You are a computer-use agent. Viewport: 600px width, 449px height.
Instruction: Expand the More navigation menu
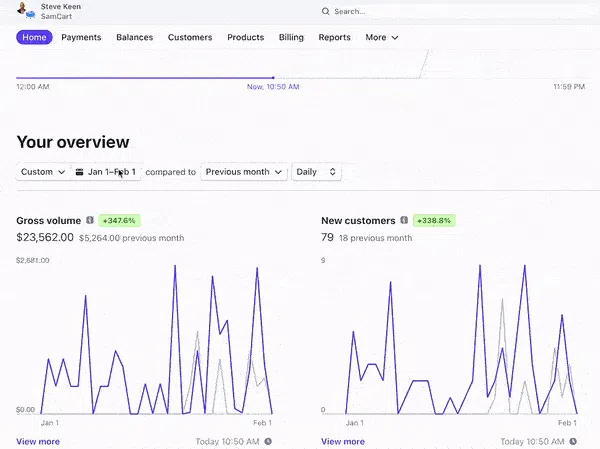(x=382, y=38)
